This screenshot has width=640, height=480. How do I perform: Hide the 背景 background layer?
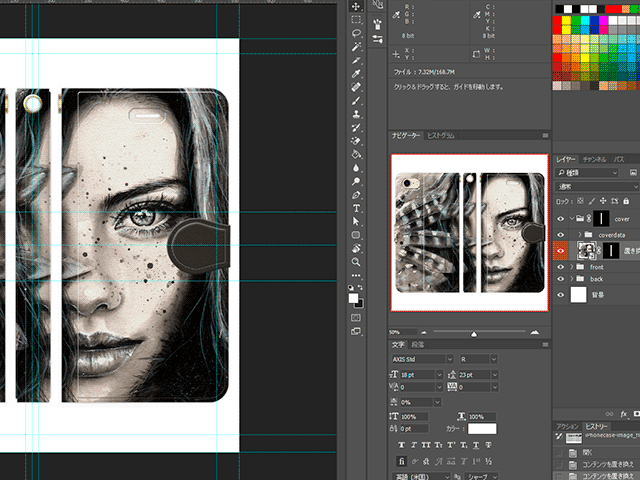point(561,295)
